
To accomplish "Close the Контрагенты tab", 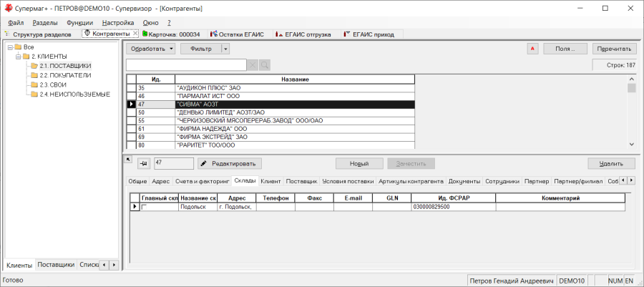I will coord(135,34).
